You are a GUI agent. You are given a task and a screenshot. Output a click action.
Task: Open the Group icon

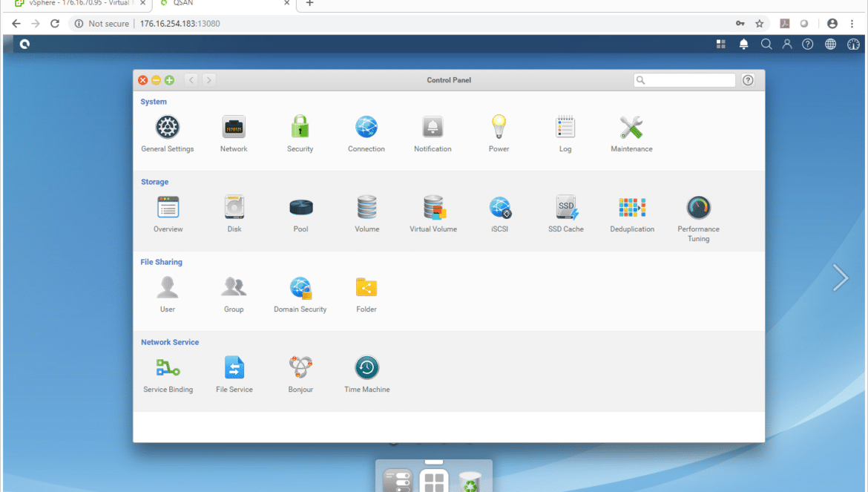[234, 288]
